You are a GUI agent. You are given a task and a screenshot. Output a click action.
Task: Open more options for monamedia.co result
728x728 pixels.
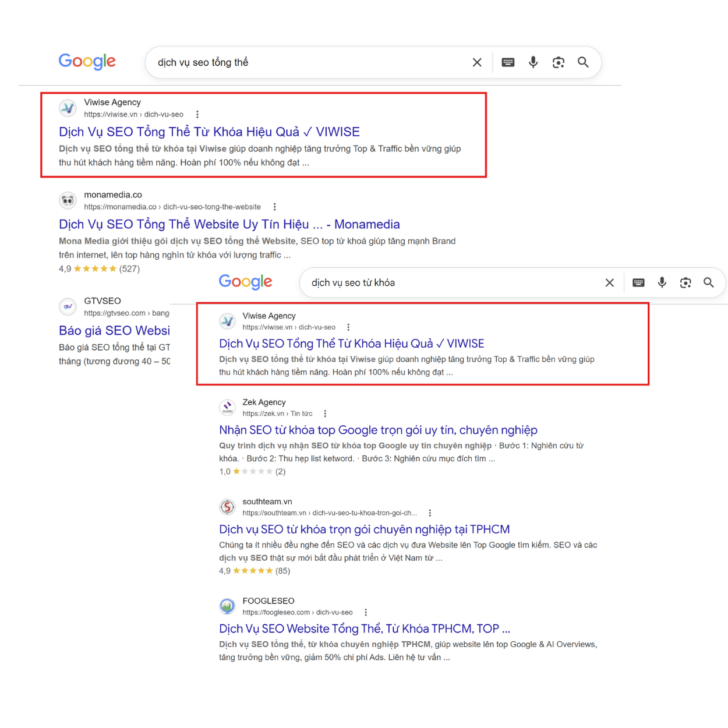point(275,207)
